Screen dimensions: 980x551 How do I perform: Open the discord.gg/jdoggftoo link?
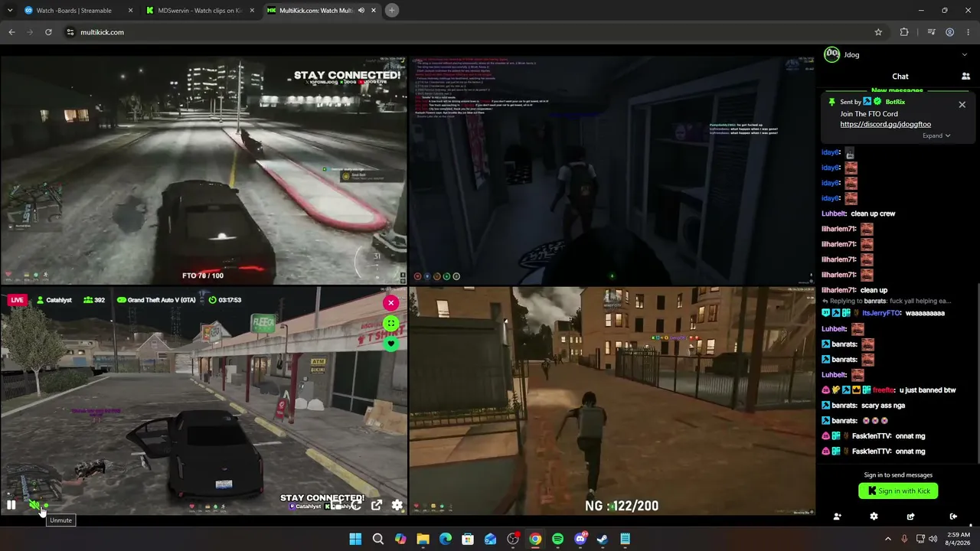(885, 124)
